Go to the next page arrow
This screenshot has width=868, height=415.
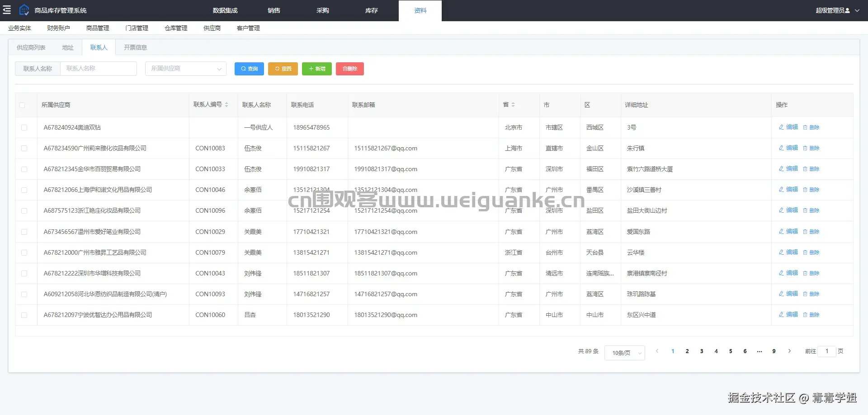(x=789, y=351)
